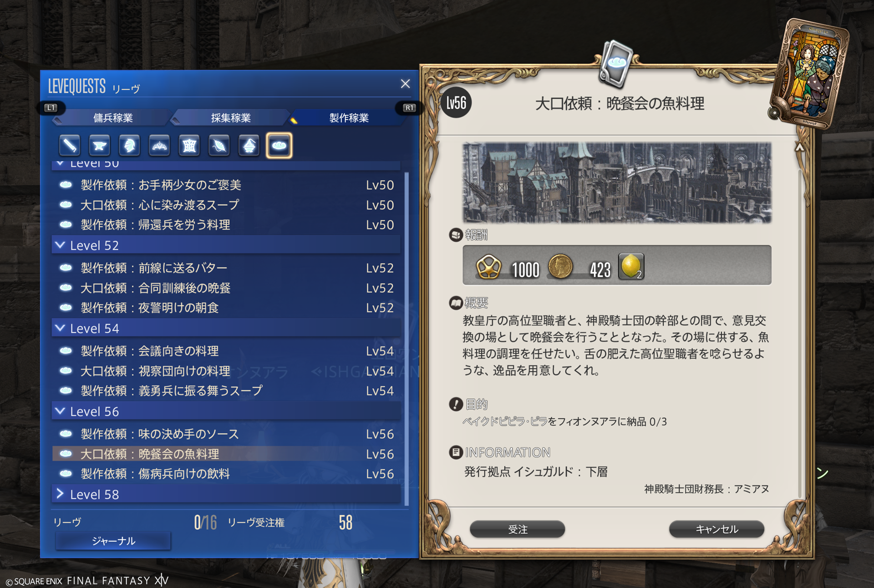Click the leve list vertical scrollbar
874x588 pixels.
(x=407, y=339)
